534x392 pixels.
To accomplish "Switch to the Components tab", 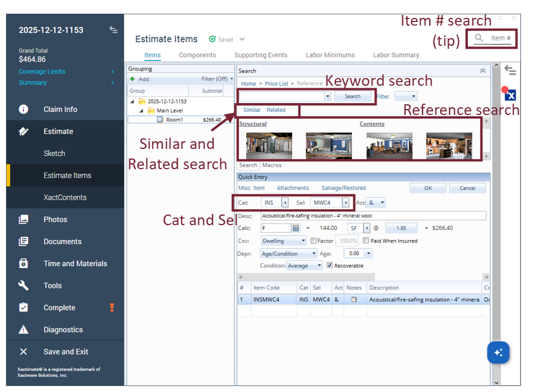I will (197, 55).
